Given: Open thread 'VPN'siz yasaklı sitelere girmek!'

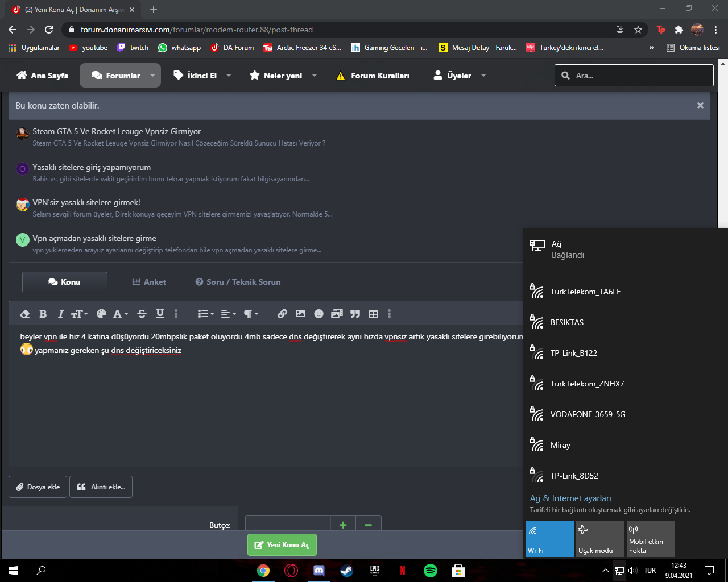Looking at the screenshot, I should (86, 202).
